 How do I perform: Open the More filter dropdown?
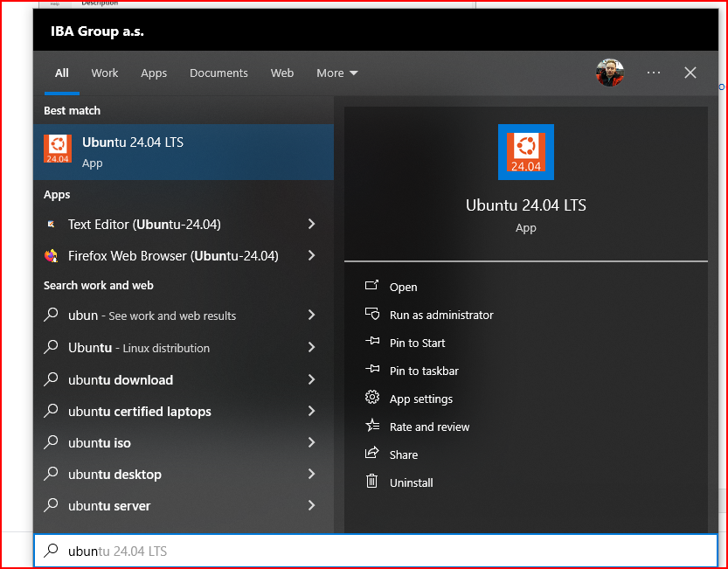pos(337,73)
